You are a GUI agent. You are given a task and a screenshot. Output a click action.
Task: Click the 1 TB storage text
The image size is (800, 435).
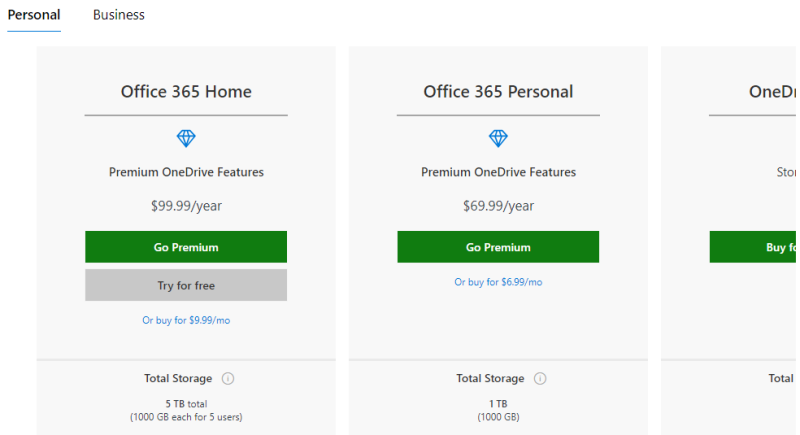coord(498,404)
